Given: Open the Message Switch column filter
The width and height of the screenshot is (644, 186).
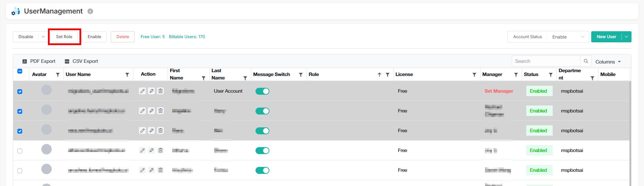Looking at the screenshot, I should pyautogui.click(x=301, y=75).
